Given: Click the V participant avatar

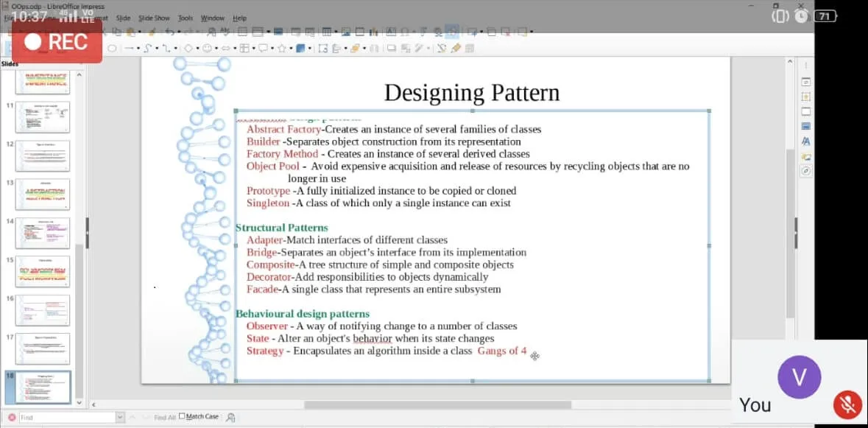Looking at the screenshot, I should point(799,376).
